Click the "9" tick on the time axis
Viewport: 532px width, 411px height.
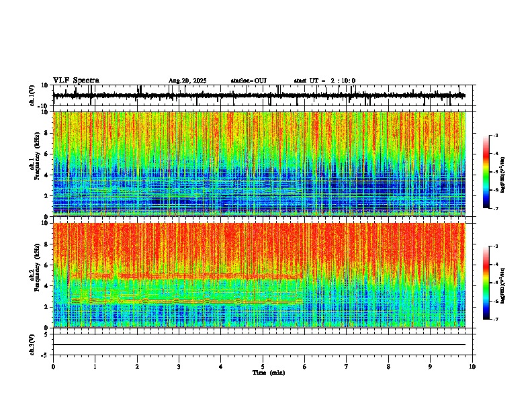tap(430, 367)
